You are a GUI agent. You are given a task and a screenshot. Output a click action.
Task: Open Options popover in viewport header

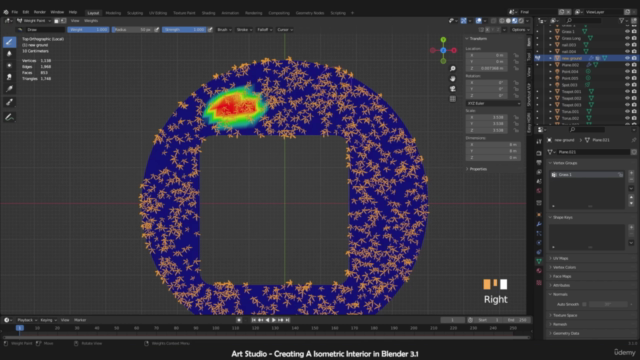[x=520, y=30]
